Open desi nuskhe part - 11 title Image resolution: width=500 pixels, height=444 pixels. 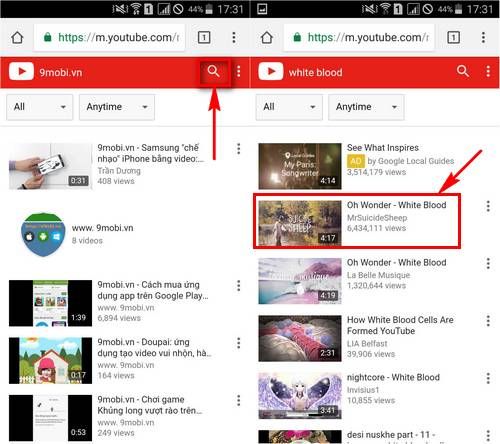pos(391,435)
